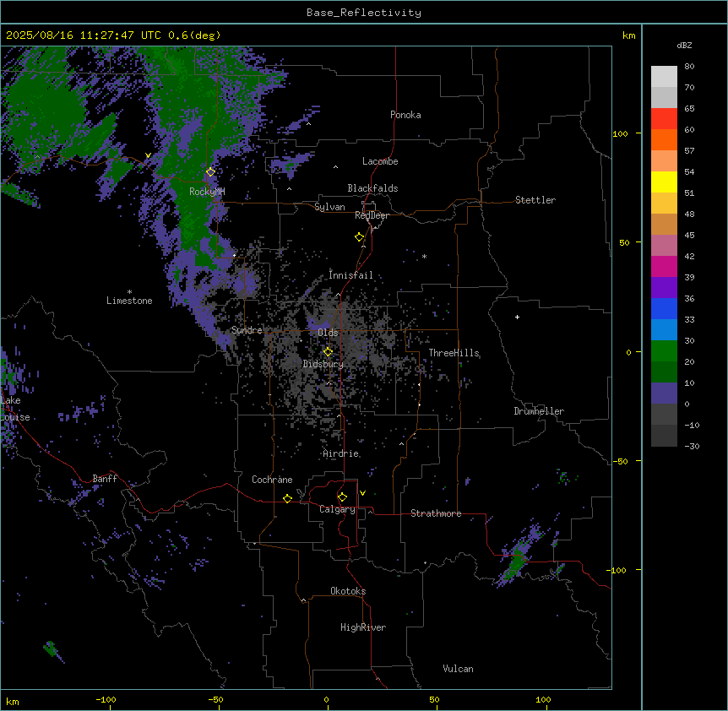Click the Drumheller label

[539, 411]
